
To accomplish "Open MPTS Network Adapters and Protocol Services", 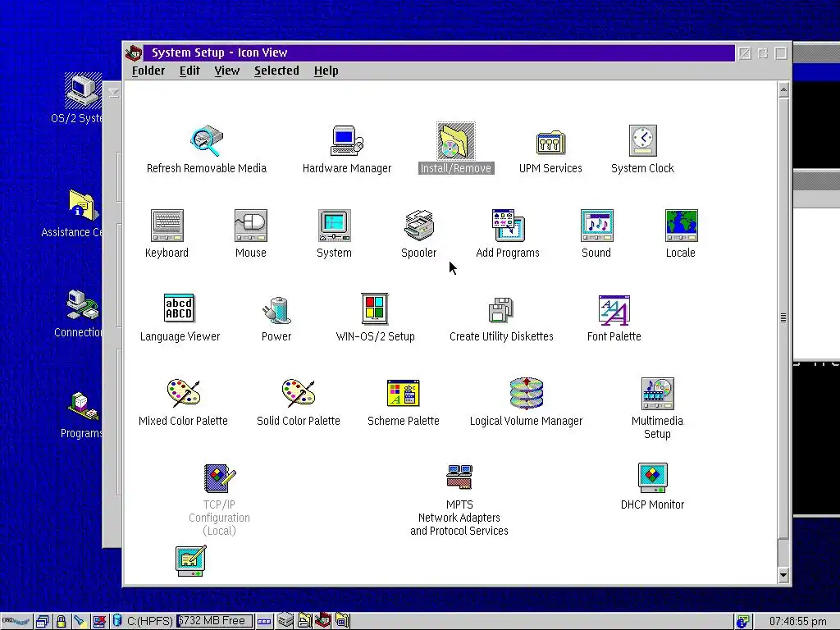I will click(459, 477).
